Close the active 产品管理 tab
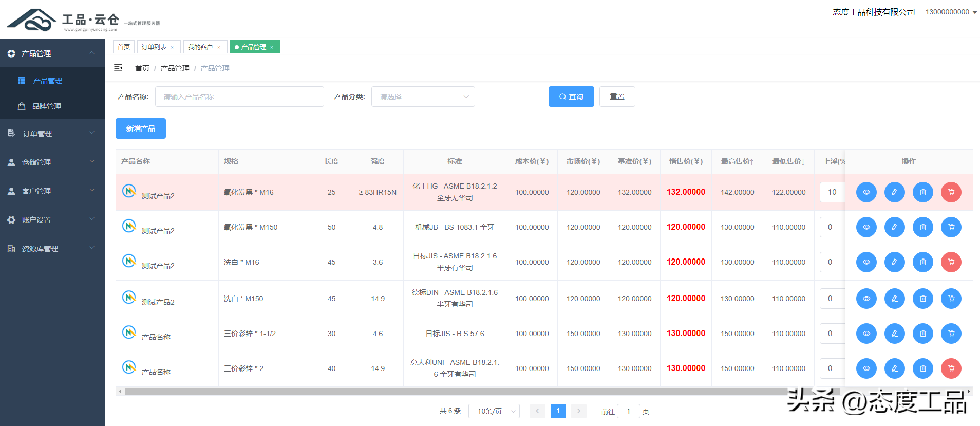980x426 pixels. (x=272, y=47)
